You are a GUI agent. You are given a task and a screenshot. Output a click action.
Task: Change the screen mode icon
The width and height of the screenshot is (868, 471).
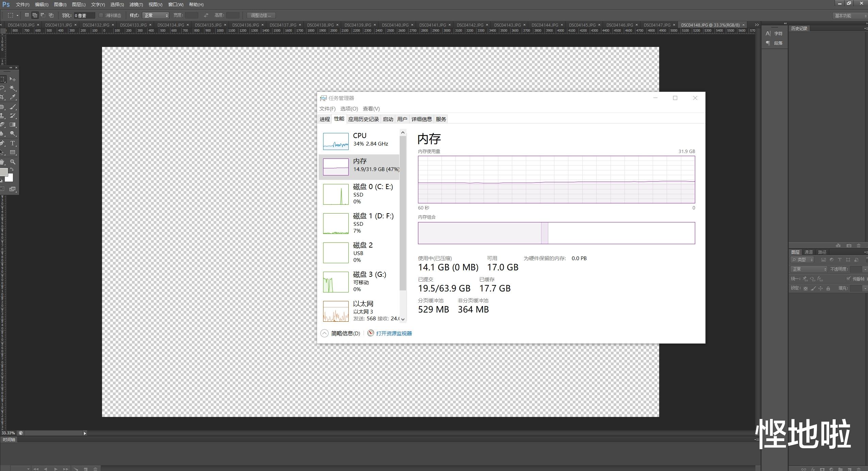click(13, 189)
